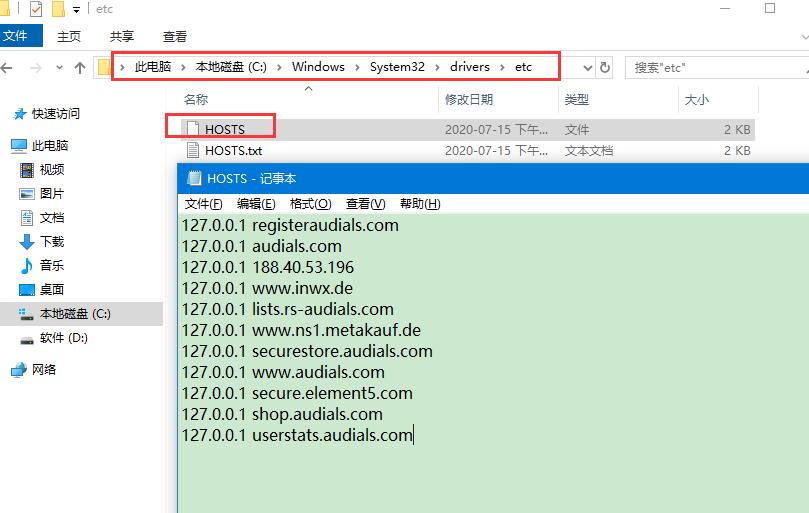Image resolution: width=809 pixels, height=513 pixels.
Task: Open 快速访问 in navigation pane
Action: [56, 114]
